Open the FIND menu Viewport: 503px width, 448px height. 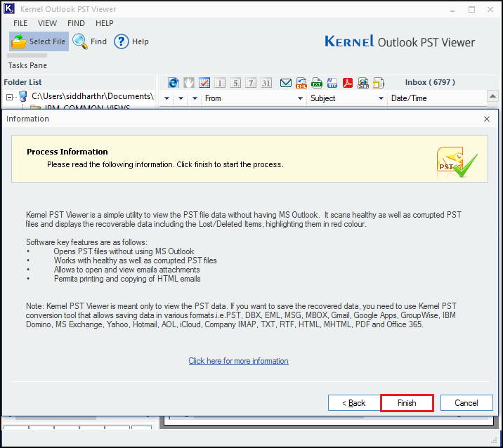76,23
